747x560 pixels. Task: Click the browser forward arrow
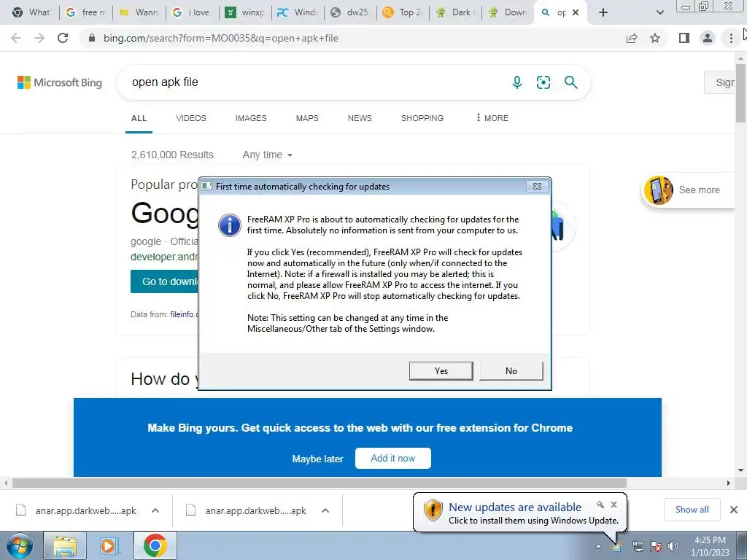[39, 38]
